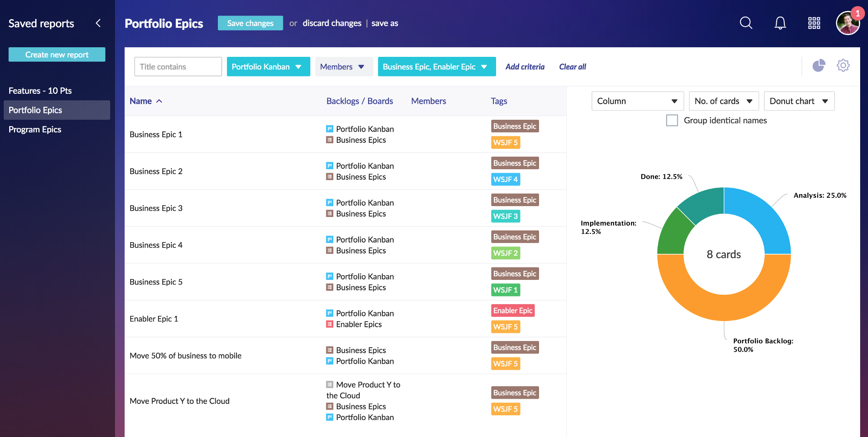Enable Group identical names
Viewport: 868px width, 437px height.
672,120
